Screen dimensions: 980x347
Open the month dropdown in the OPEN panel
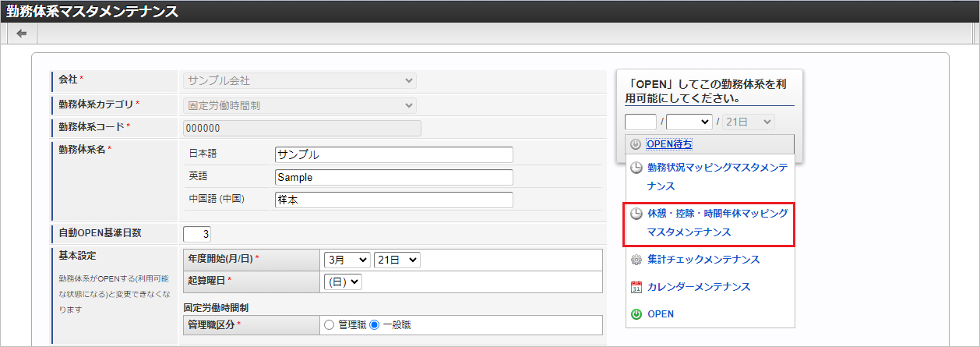point(689,122)
